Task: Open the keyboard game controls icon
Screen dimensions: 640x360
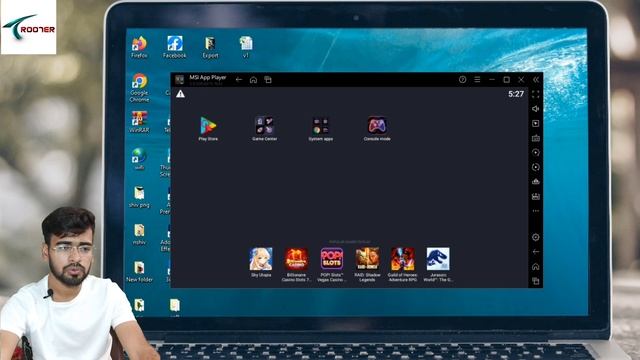Action: coord(536,138)
